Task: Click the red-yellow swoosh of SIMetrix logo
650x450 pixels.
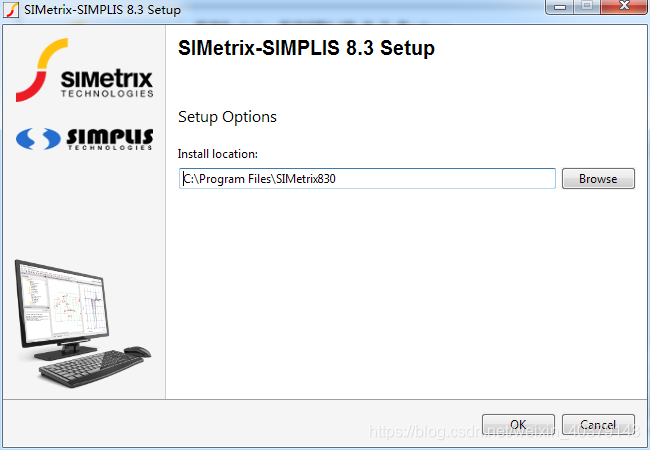Action: (x=41, y=70)
